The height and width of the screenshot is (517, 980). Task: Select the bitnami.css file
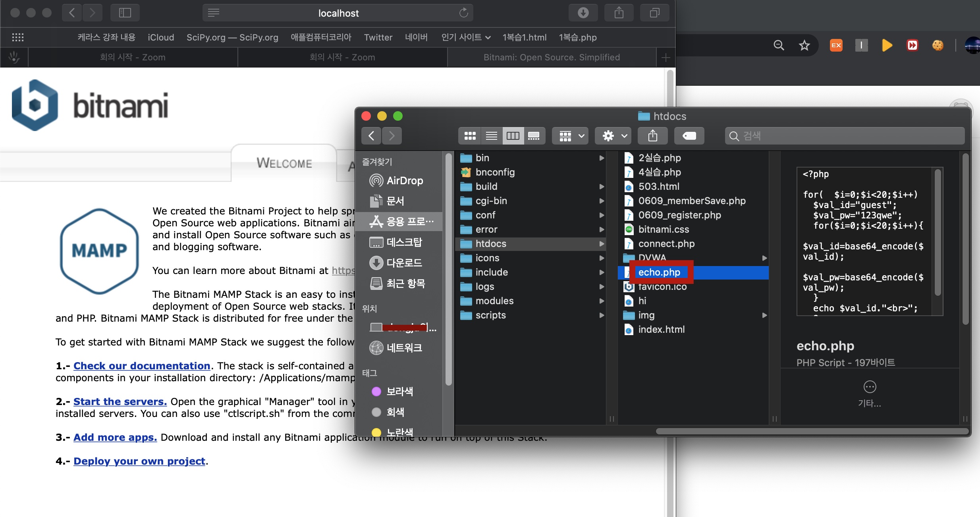(693, 230)
